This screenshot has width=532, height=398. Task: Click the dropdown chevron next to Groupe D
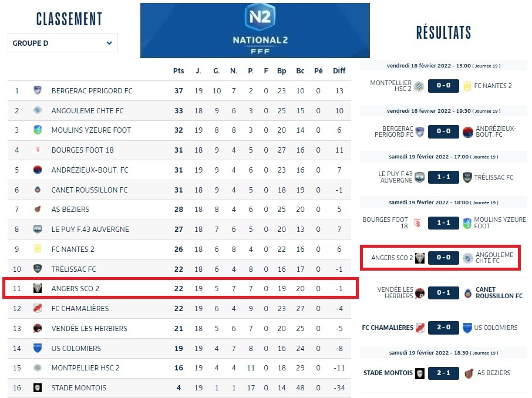click(109, 43)
